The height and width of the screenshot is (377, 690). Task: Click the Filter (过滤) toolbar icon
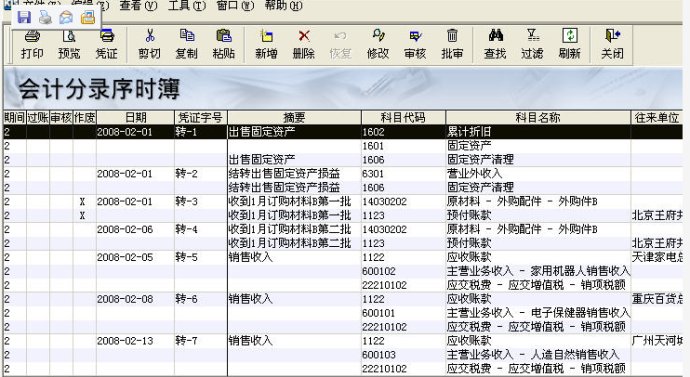532,44
